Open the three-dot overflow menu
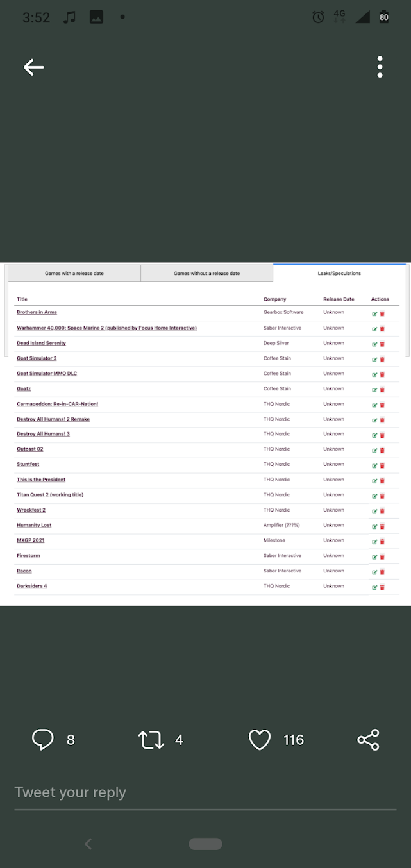 click(x=380, y=67)
